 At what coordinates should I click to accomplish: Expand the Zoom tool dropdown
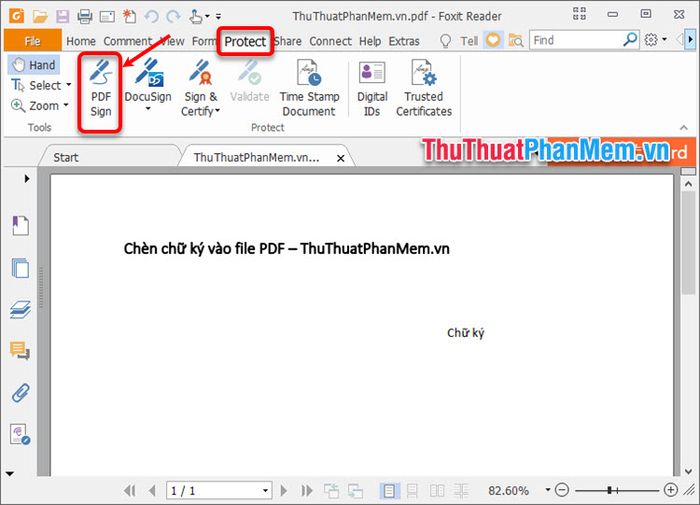(x=66, y=105)
